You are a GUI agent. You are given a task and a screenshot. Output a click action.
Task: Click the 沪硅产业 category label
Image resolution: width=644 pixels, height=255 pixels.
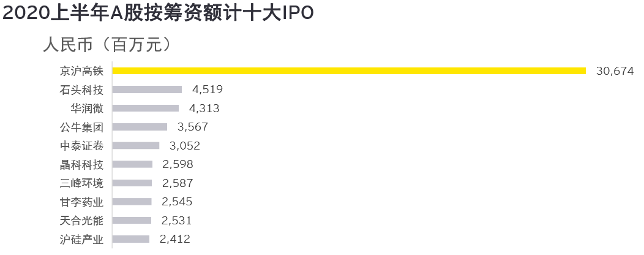(x=81, y=239)
